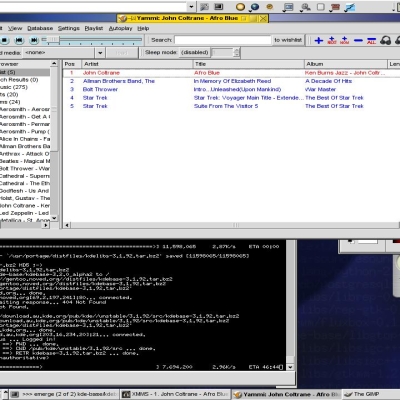Select "Anthrax - Attack O" album entry
This screenshot has height=400, width=400.
coord(25,154)
